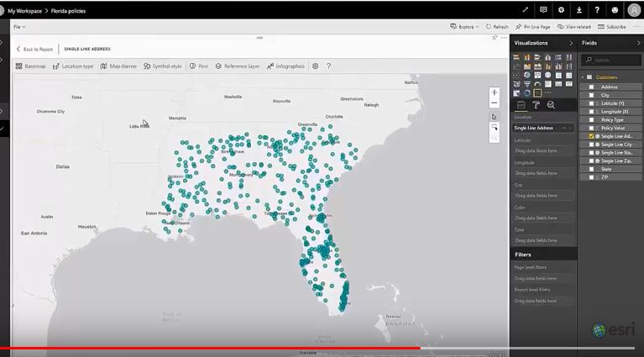Open the header settings gear
The height and width of the screenshot is (357, 644).
(561, 10)
